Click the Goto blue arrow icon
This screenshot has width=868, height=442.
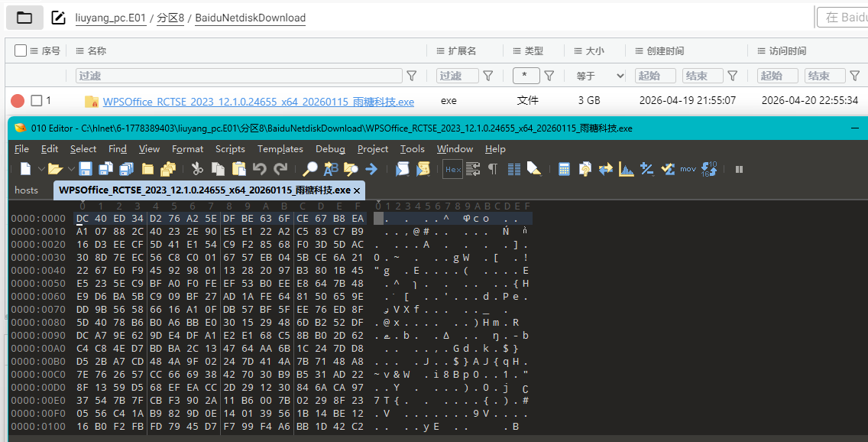[371, 169]
